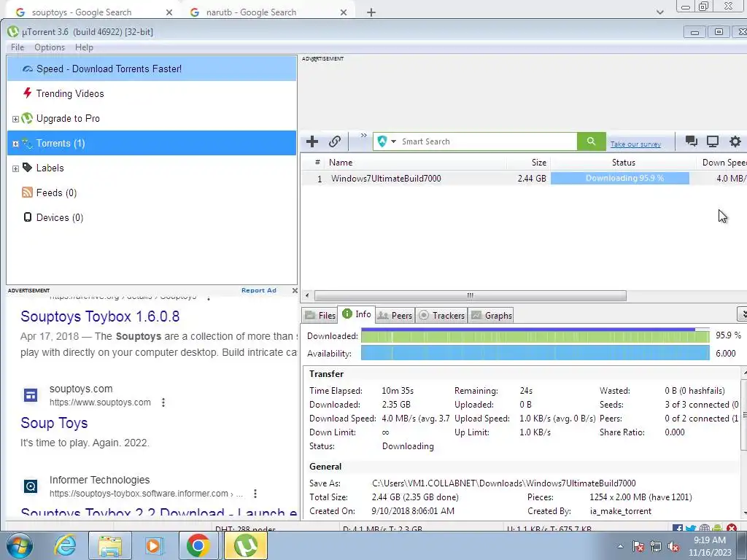
Task: Open the chat bubbles toolbar icon
Action: (x=692, y=141)
